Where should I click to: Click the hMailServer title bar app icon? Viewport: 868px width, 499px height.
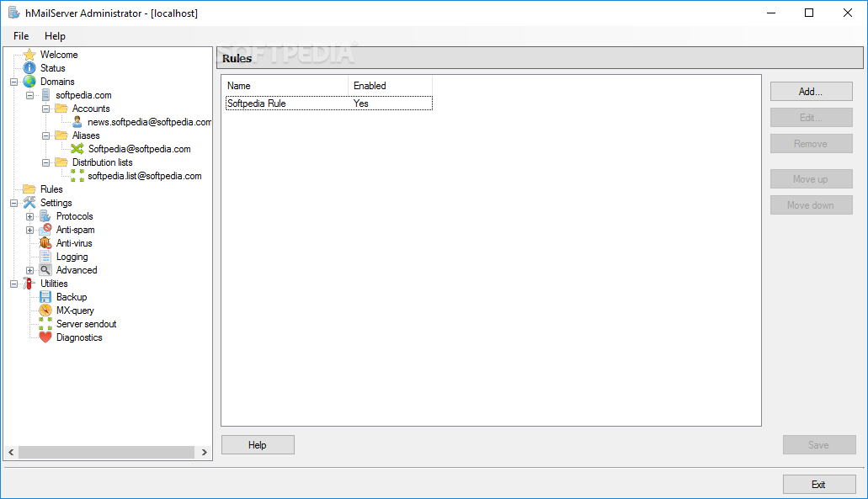(13, 13)
